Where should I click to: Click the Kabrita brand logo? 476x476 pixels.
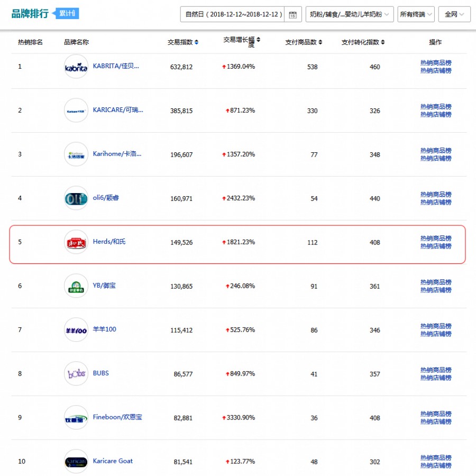(76, 66)
